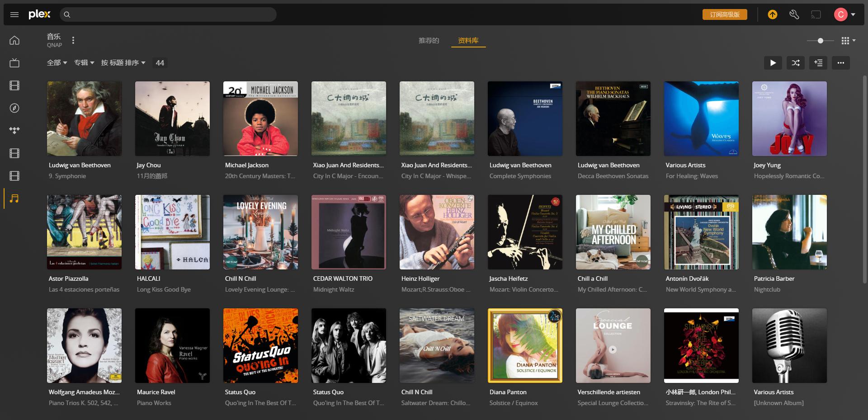The height and width of the screenshot is (420, 868).
Task: Expand the 全部 filter dropdown
Action: (57, 63)
